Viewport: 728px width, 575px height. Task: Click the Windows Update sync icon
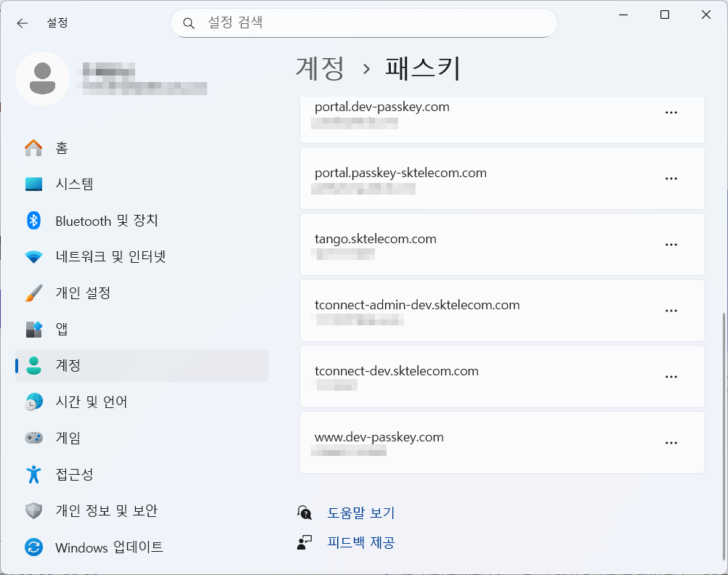click(33, 547)
